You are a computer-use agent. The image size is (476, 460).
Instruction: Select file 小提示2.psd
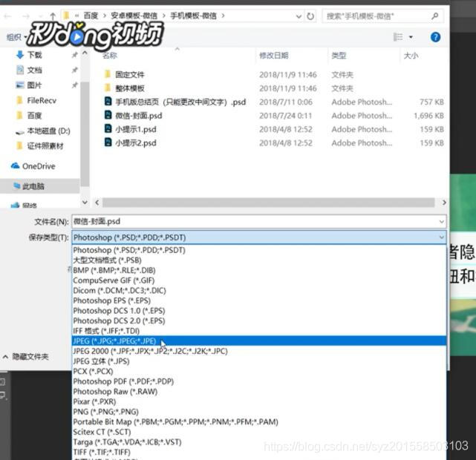pos(136,142)
